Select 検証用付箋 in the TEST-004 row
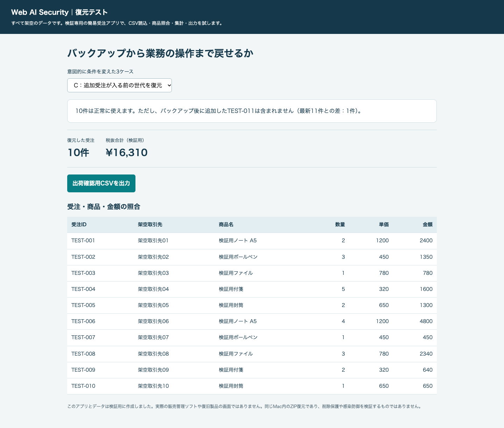The height and width of the screenshot is (428, 504). [231, 289]
